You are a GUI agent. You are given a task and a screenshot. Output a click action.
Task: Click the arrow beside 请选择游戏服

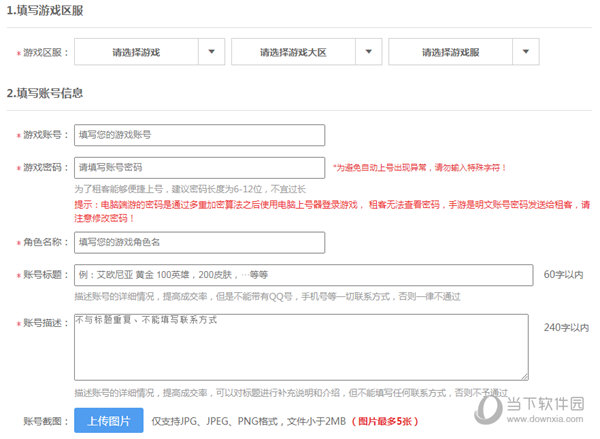click(x=526, y=52)
